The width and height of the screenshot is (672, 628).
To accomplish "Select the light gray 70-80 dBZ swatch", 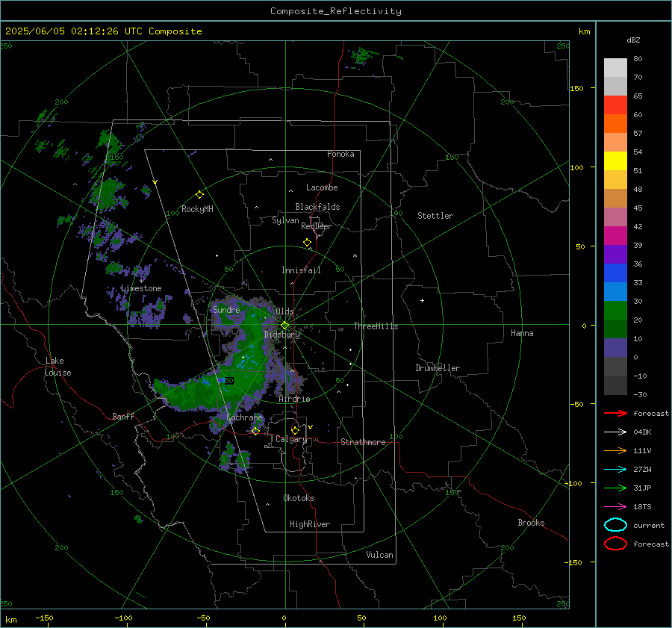I will (615, 68).
